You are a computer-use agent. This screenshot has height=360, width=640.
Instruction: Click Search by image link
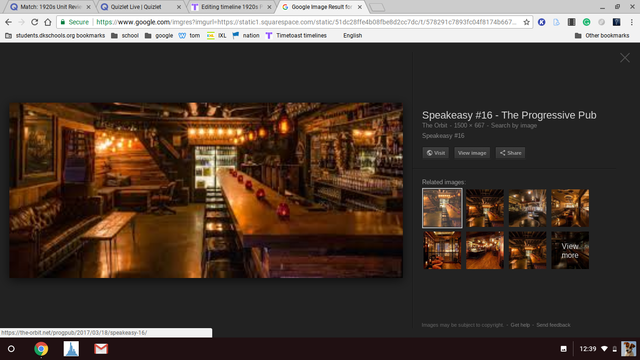tap(514, 125)
